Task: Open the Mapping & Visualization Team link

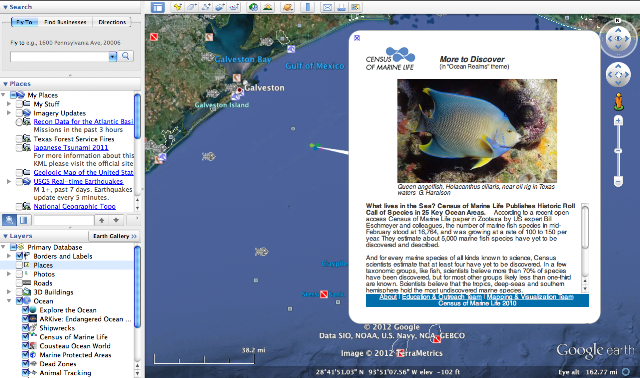Action: pos(530,297)
